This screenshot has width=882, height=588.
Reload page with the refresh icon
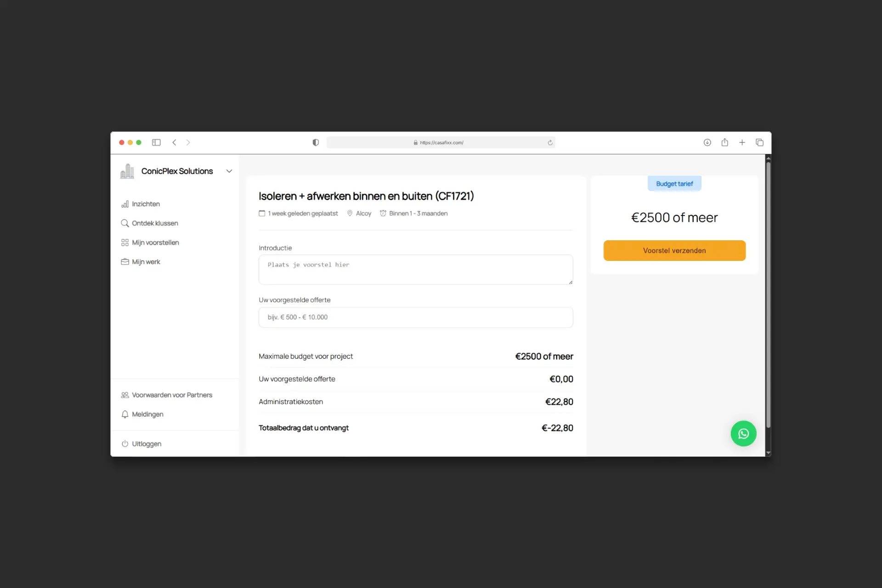click(550, 142)
